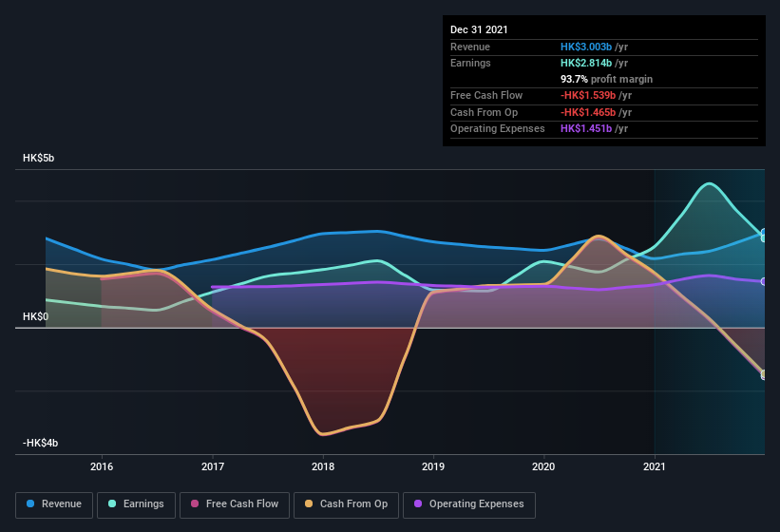Click the Free Cash Flow label in tooltip
This screenshot has height=532, width=780.
(x=486, y=95)
